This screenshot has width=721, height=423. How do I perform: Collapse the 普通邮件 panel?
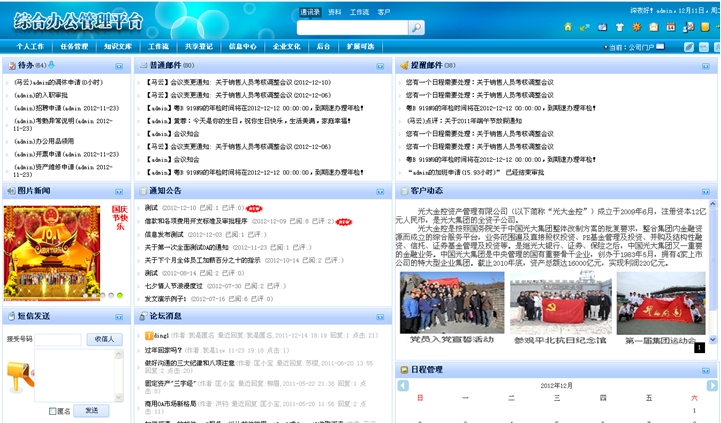[380, 66]
